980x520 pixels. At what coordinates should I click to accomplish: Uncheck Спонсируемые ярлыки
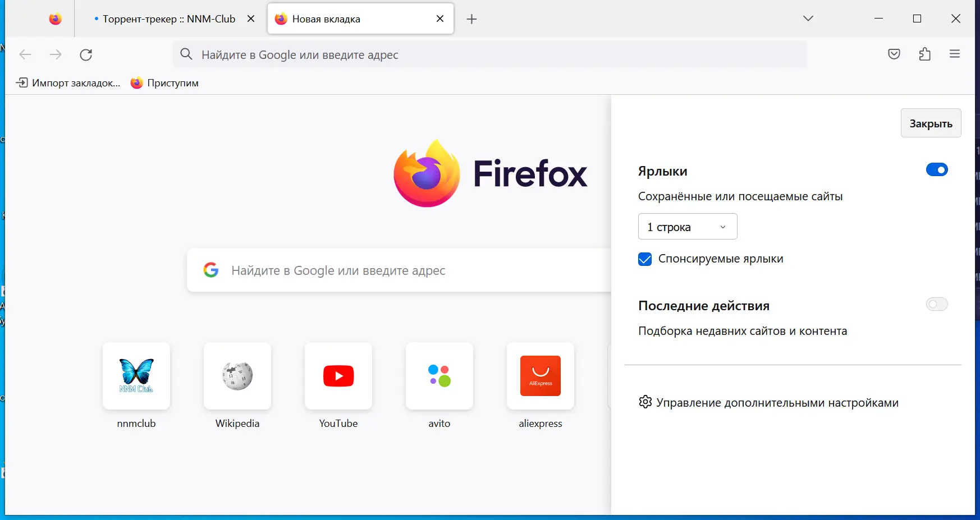(x=644, y=259)
